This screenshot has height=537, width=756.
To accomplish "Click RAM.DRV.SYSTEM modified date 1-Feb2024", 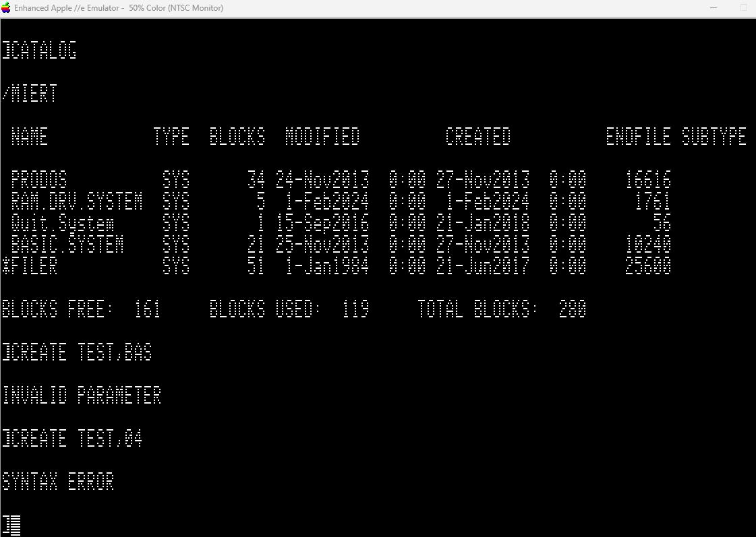I will point(327,201).
